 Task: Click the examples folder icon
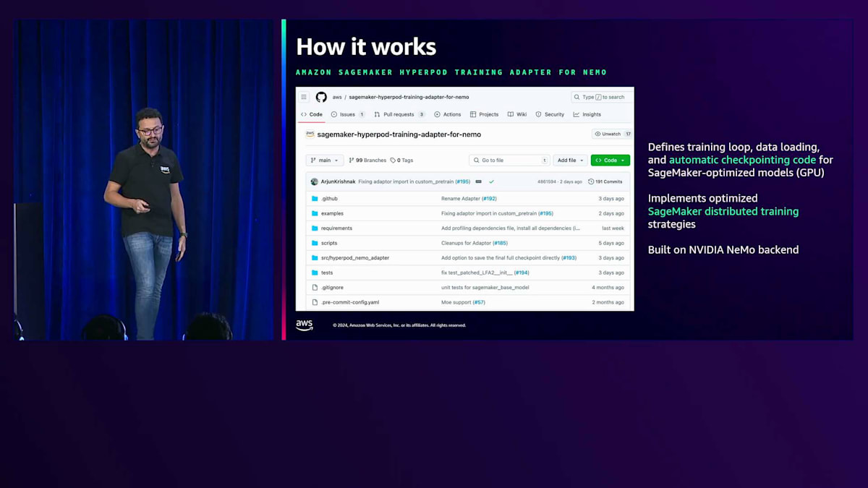[x=315, y=213]
